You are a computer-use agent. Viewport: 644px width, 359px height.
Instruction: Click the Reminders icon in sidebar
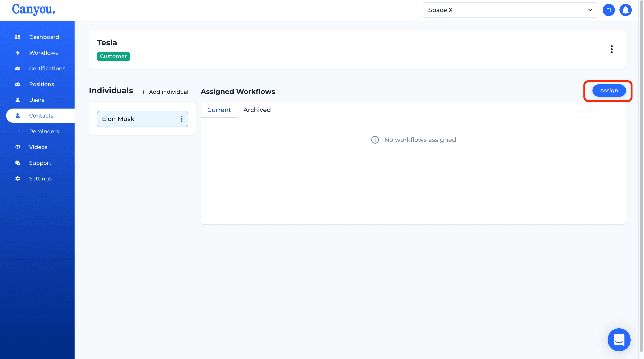pos(18,131)
